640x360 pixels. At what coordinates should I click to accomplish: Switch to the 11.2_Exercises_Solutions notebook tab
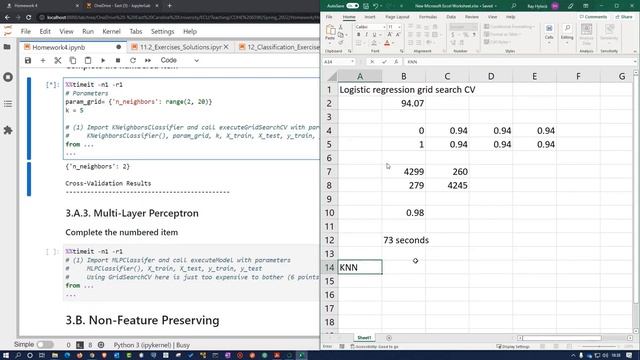click(x=180, y=47)
